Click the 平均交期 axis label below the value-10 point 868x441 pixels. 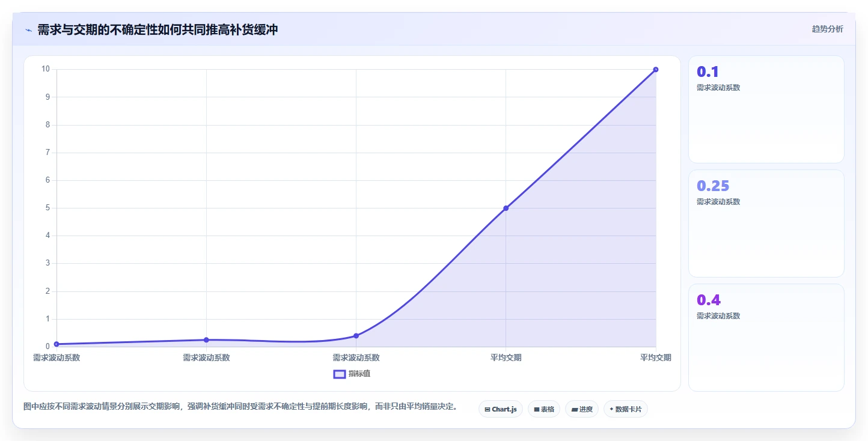[656, 357]
